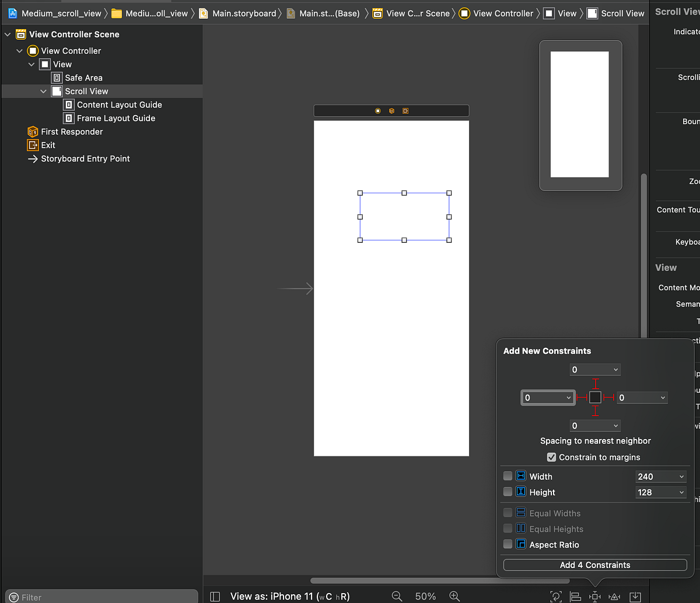This screenshot has width=700, height=603.
Task: Collapse the Scroll View tree item
Action: click(43, 91)
